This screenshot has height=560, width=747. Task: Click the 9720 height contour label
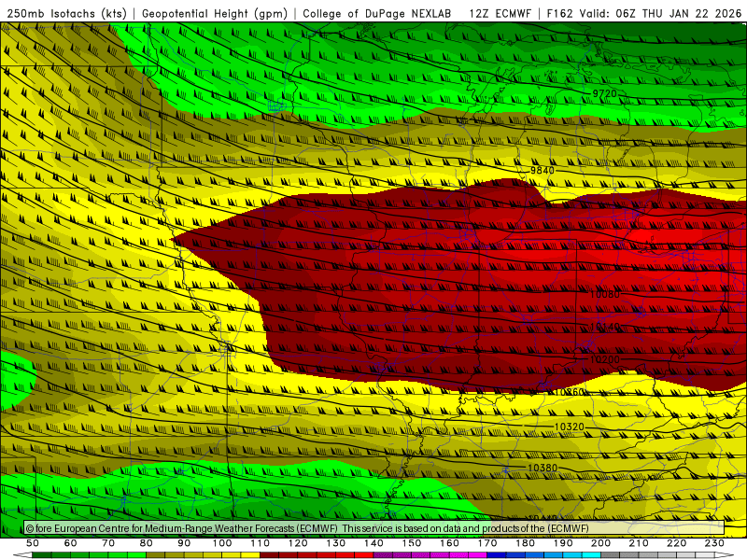(x=604, y=94)
